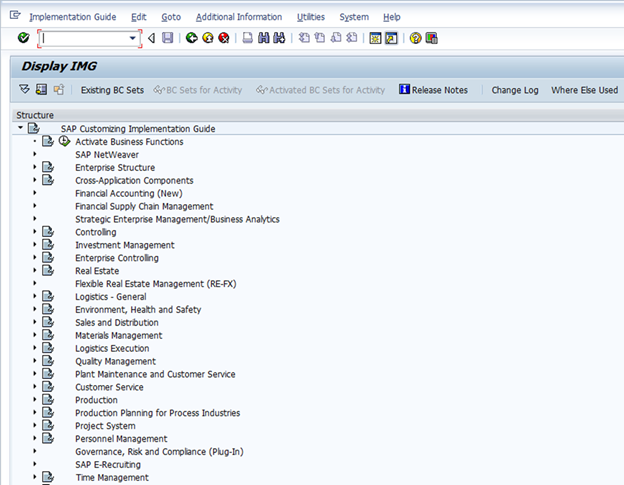This screenshot has width=624, height=485.
Task: Click the red Cancel icon
Action: 223,38
